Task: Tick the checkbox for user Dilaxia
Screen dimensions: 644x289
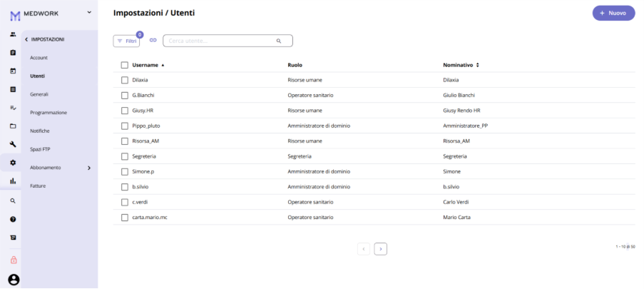Action: click(124, 80)
